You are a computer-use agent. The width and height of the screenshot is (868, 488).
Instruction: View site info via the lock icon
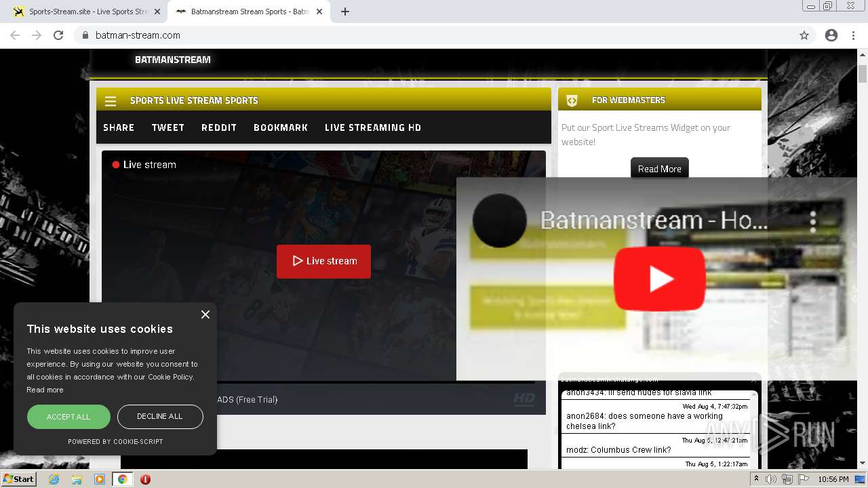tap(85, 35)
